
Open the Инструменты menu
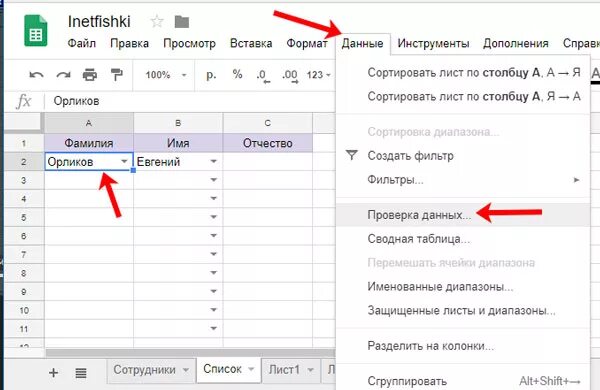(433, 43)
